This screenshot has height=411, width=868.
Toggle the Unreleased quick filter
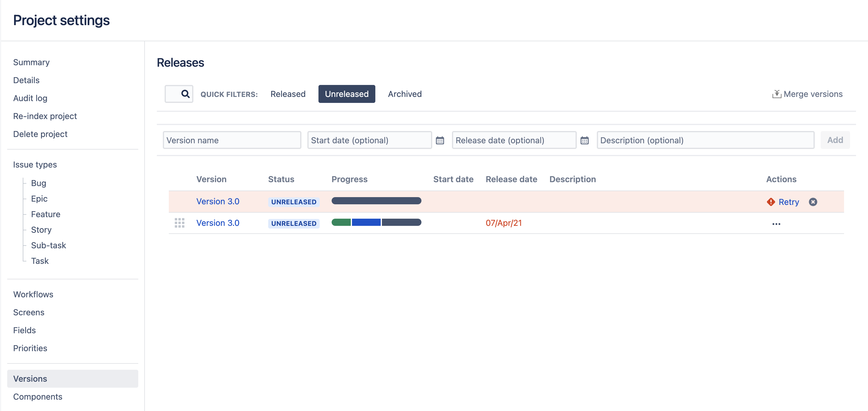pos(346,94)
